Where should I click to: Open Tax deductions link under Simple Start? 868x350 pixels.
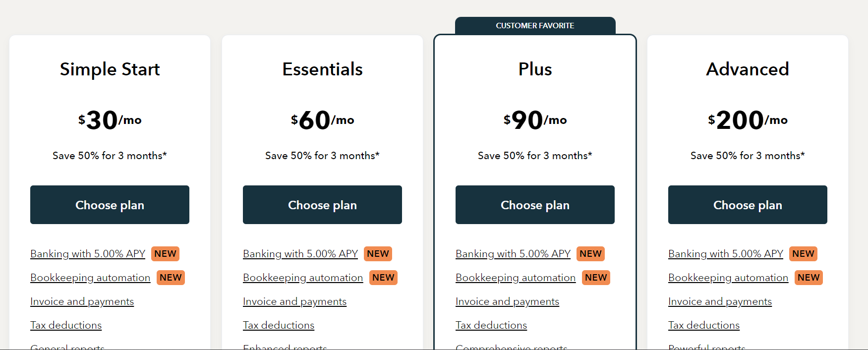pyautogui.click(x=65, y=325)
